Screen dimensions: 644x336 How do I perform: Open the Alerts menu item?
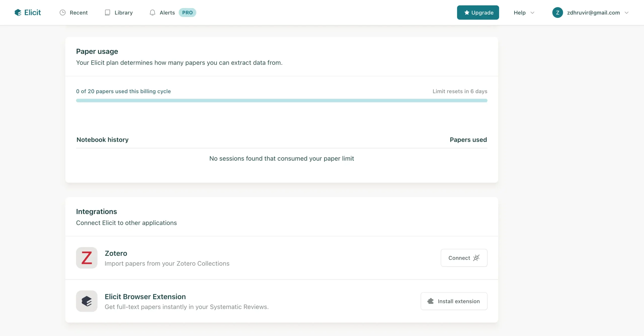click(162, 13)
